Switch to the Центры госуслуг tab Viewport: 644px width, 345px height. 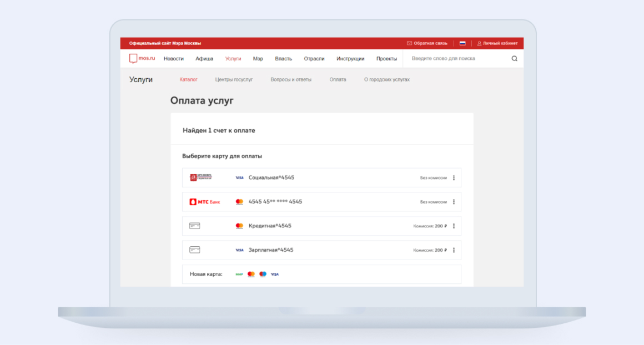point(234,80)
